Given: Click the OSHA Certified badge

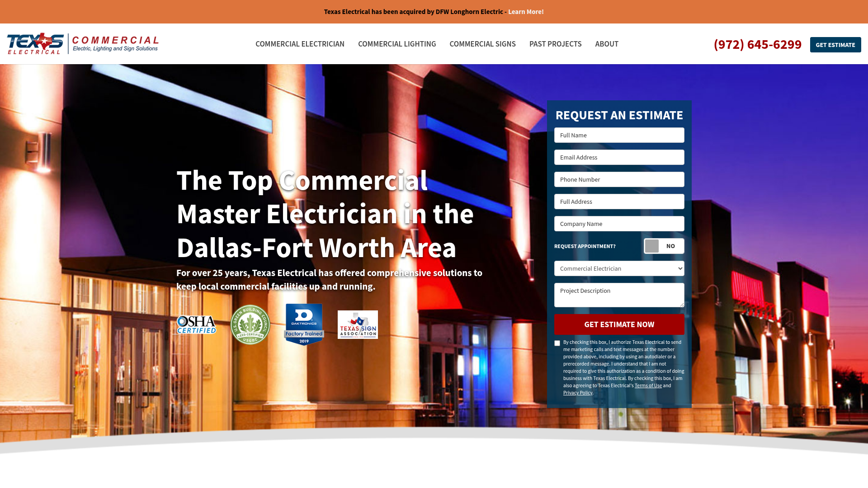Looking at the screenshot, I should tap(196, 324).
